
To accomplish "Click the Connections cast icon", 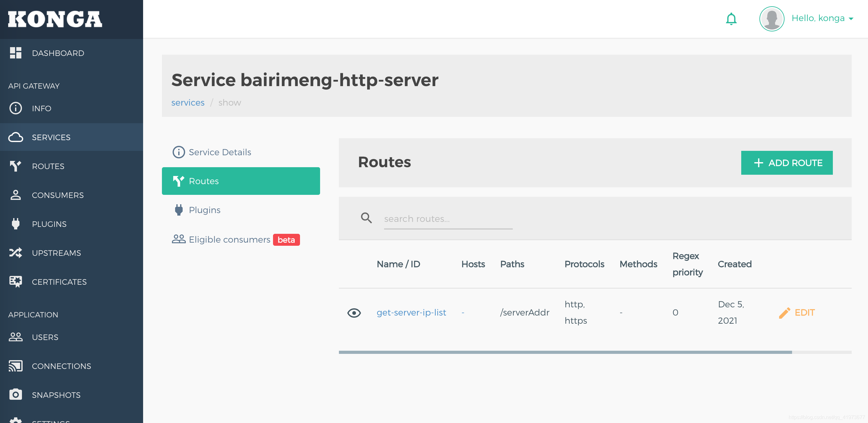I will (x=15, y=366).
